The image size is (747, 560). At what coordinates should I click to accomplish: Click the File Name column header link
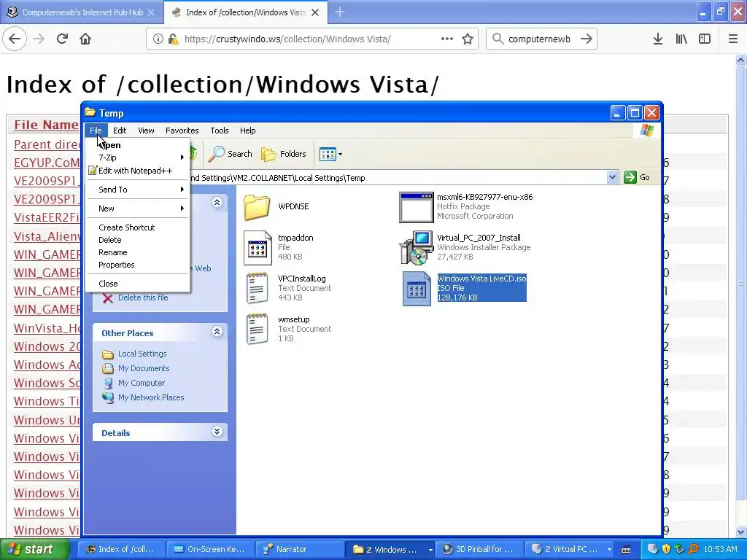46,125
